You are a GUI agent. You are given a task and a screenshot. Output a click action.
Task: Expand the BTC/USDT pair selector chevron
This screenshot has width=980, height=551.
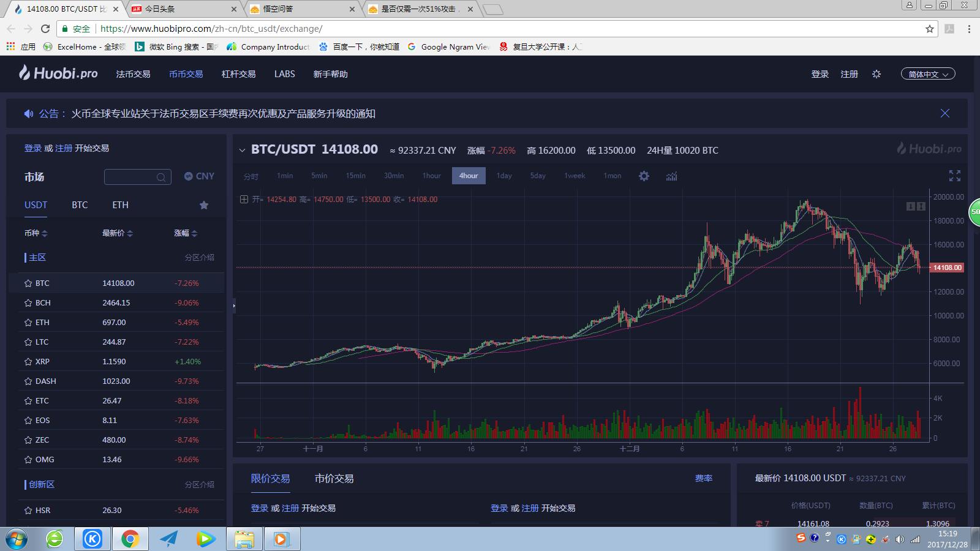(x=242, y=150)
